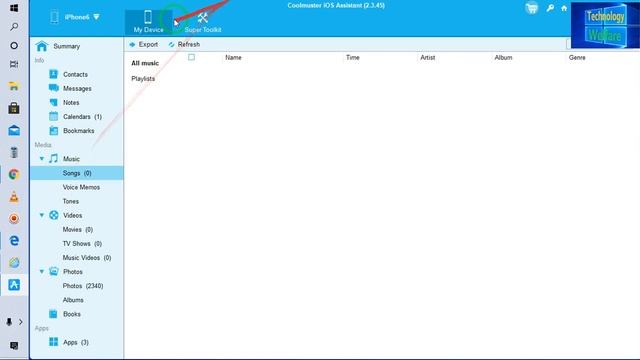Screen dimensions: 640x360
Task: Collapse the Music tree arrow
Action: tap(42, 159)
